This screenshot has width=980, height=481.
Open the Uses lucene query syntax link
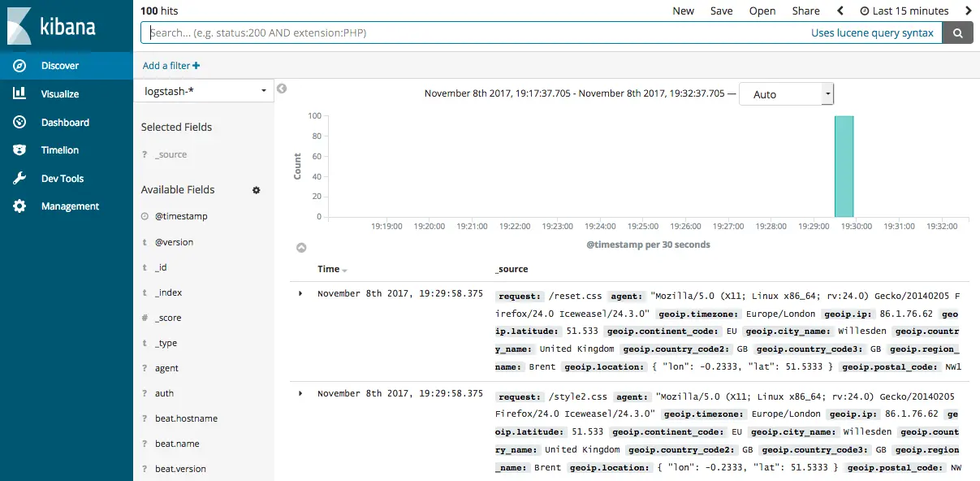tap(873, 32)
